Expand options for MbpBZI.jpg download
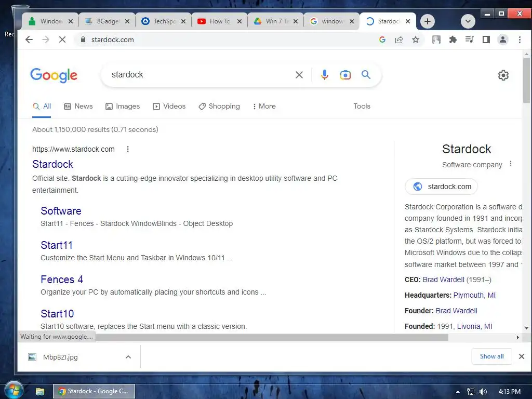The height and width of the screenshot is (399, 532). pyautogui.click(x=128, y=357)
